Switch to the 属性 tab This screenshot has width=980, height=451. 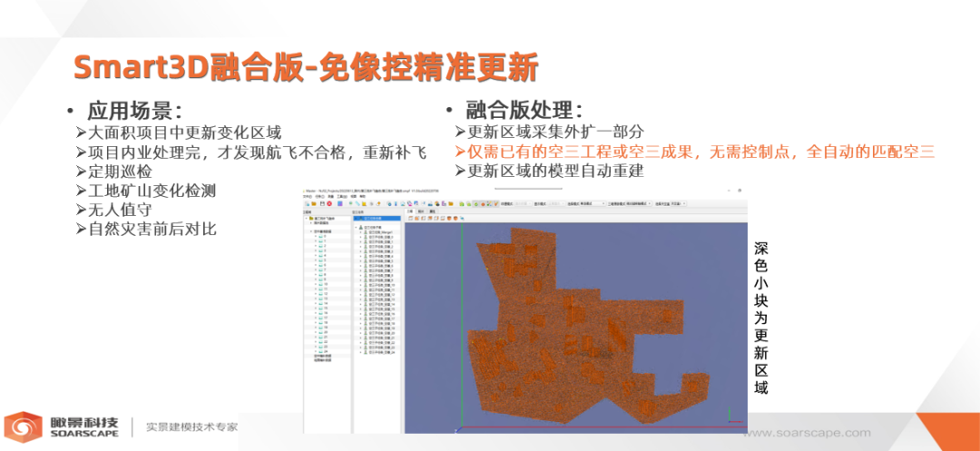coord(433,211)
